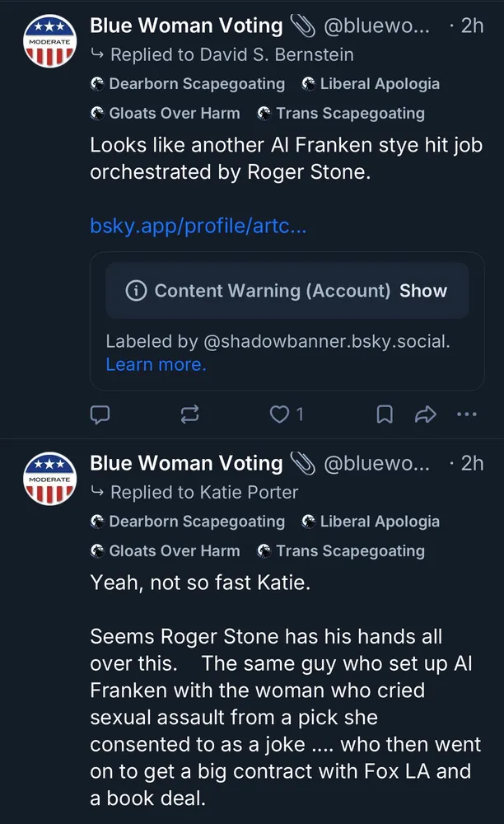Open the three-dot more options menu

coord(466,414)
